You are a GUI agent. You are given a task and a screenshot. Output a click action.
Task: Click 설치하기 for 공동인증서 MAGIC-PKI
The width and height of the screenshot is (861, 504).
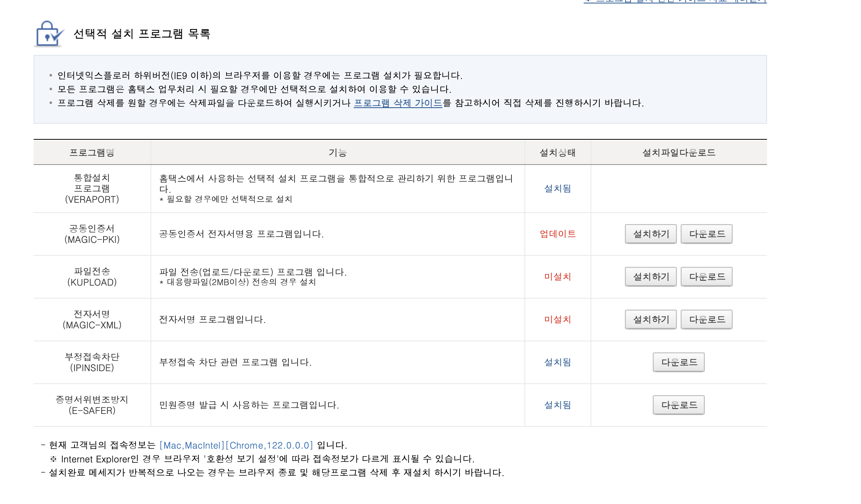tap(651, 234)
